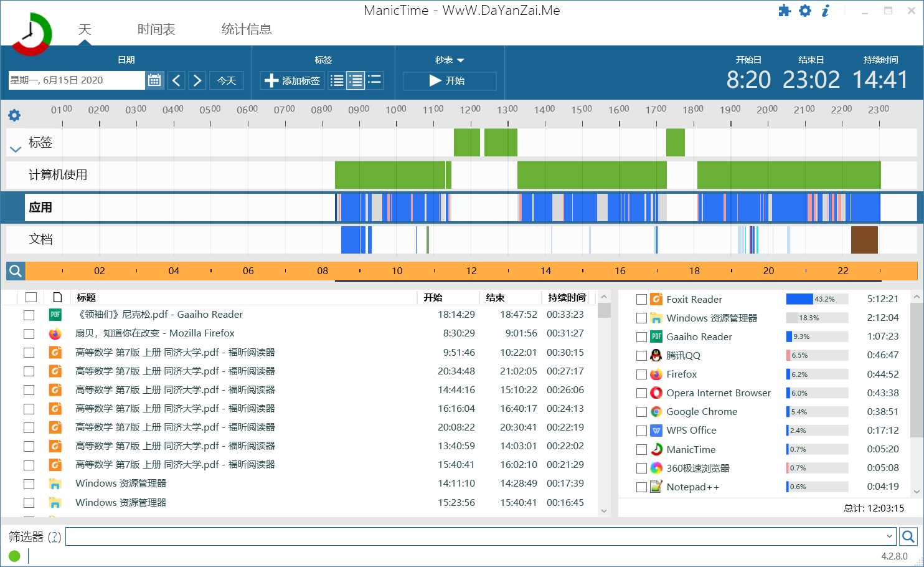Switch to the 统计信息 tab
The image size is (924, 567).
247,29
